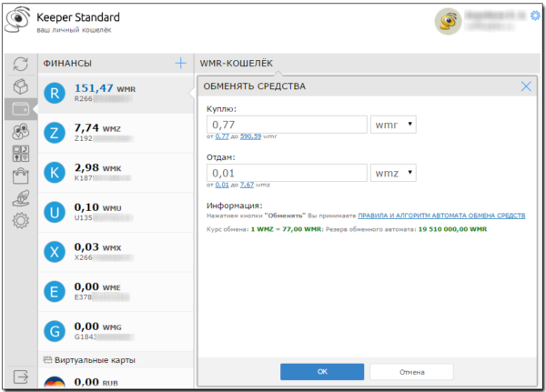The width and height of the screenshot is (546, 392).
Task: Click the WMR-КОШЕЛЁК header
Action: coord(237,64)
